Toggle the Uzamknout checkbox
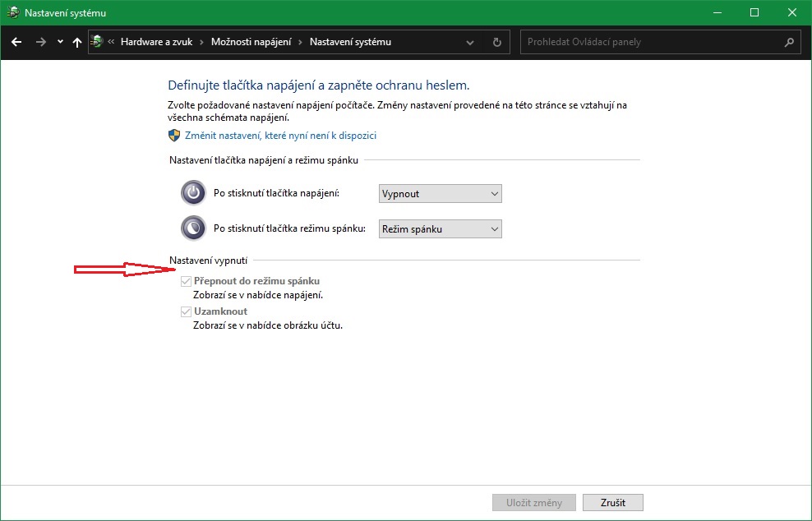 coord(186,311)
